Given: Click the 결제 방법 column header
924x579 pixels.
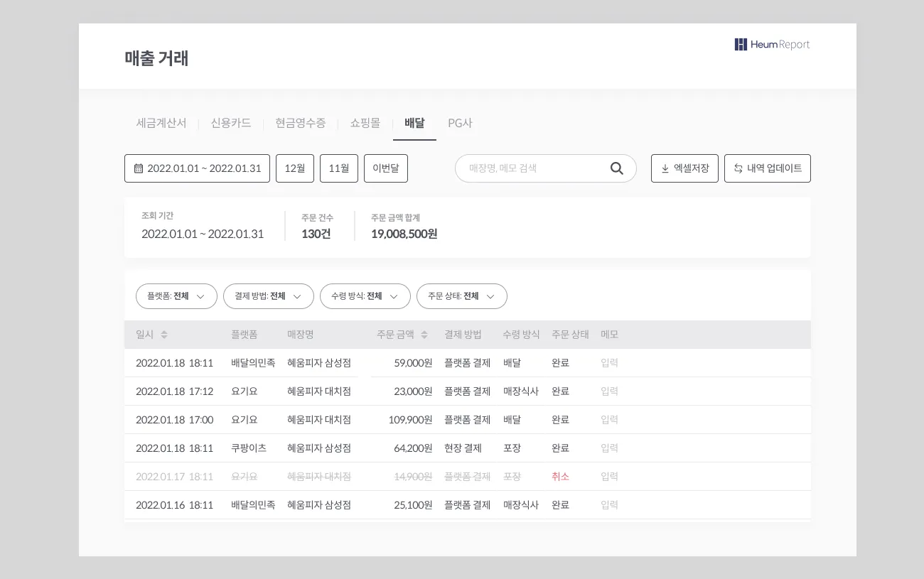Looking at the screenshot, I should (463, 335).
